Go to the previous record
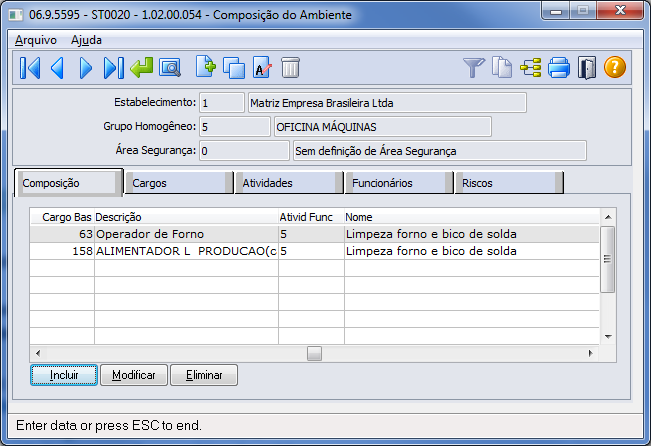The height and width of the screenshot is (446, 651). (57, 68)
